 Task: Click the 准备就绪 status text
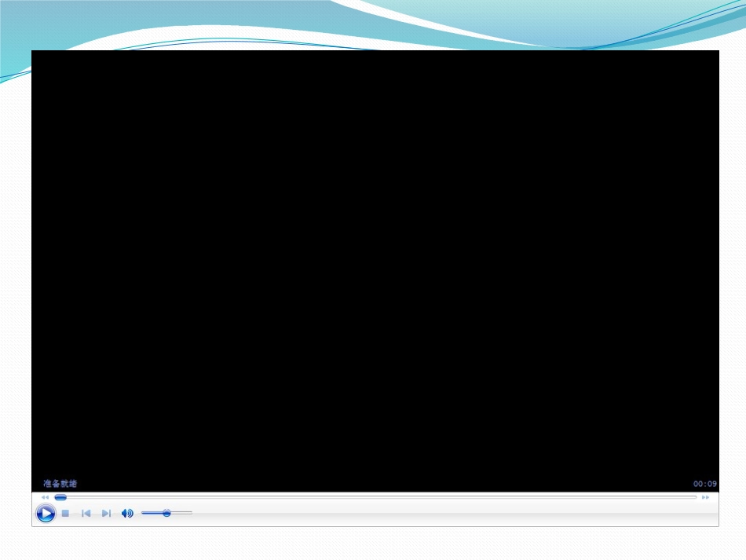(60, 484)
